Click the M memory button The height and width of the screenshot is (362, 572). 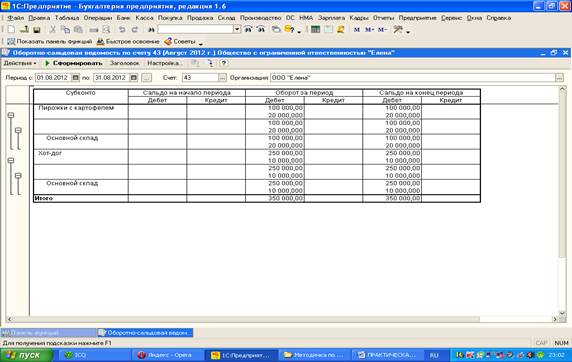[x=357, y=30]
